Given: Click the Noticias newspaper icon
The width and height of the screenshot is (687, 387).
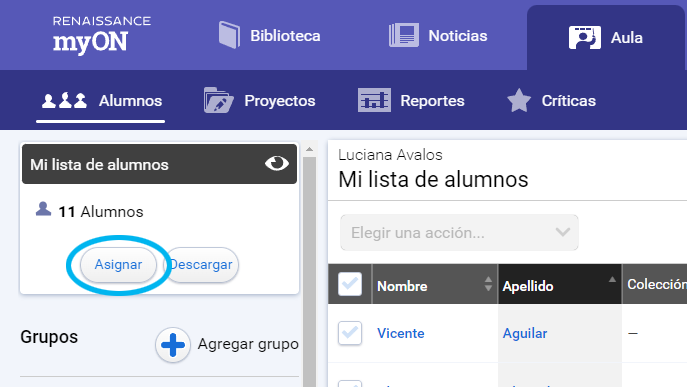Looking at the screenshot, I should tap(404, 35).
